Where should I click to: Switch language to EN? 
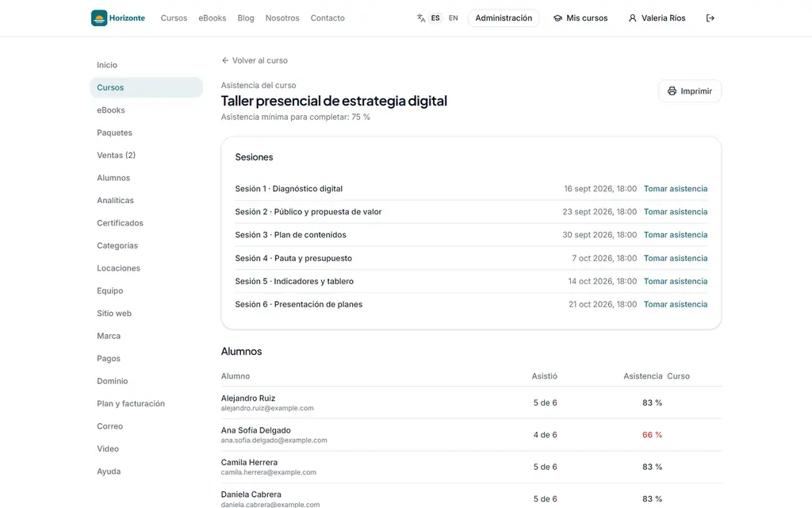453,18
